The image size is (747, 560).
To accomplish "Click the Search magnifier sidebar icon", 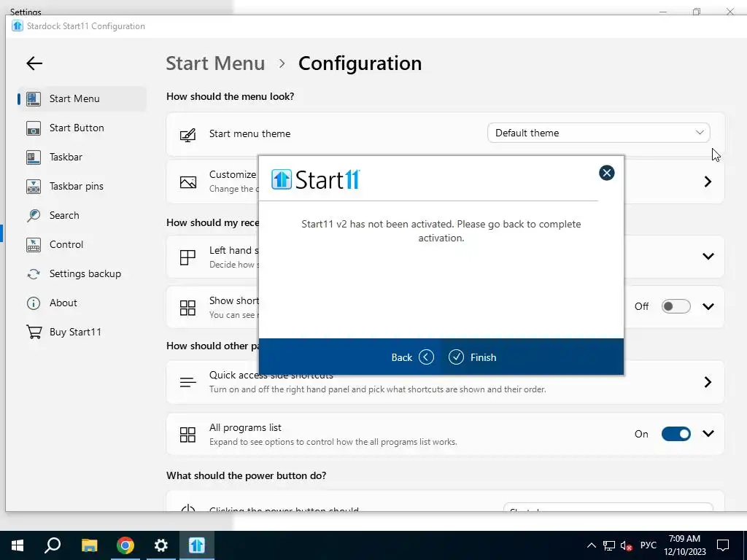I will pos(34,215).
